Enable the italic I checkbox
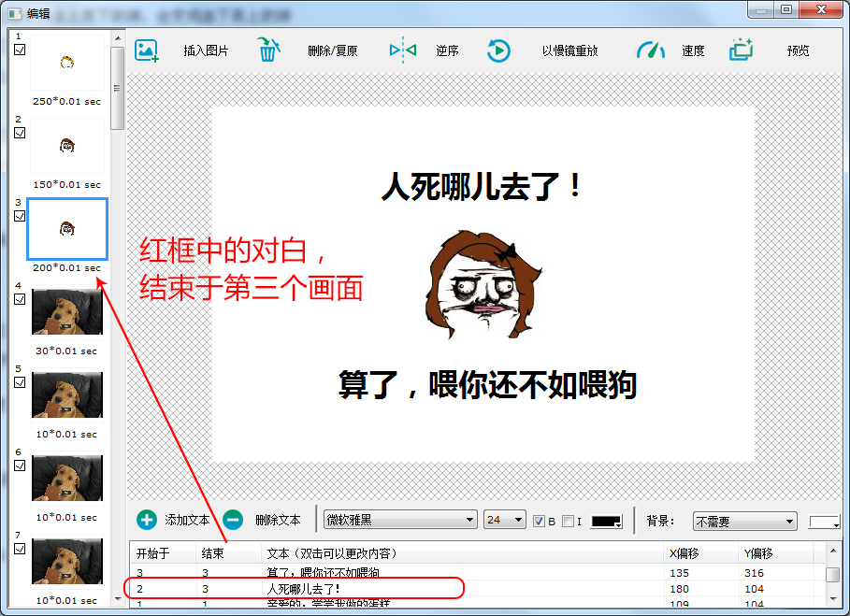 [569, 522]
